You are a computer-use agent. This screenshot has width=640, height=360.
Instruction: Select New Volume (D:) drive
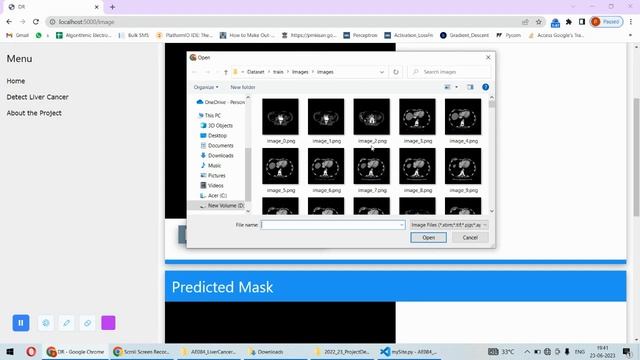coord(222,205)
